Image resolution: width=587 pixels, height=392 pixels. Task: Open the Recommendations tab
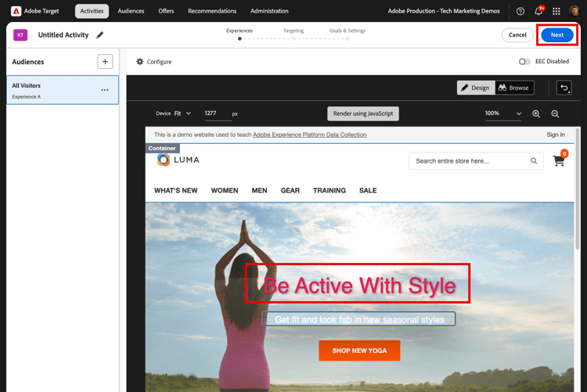[x=212, y=11]
